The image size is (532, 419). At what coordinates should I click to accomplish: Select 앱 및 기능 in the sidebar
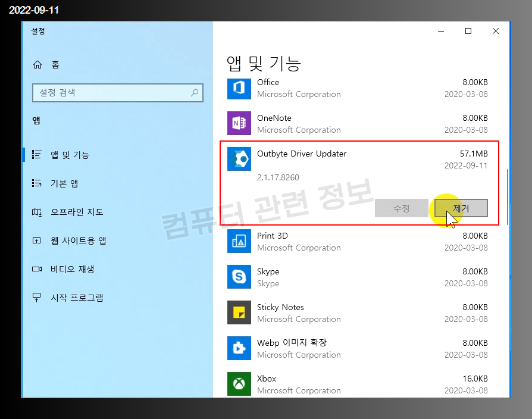pyautogui.click(x=70, y=155)
